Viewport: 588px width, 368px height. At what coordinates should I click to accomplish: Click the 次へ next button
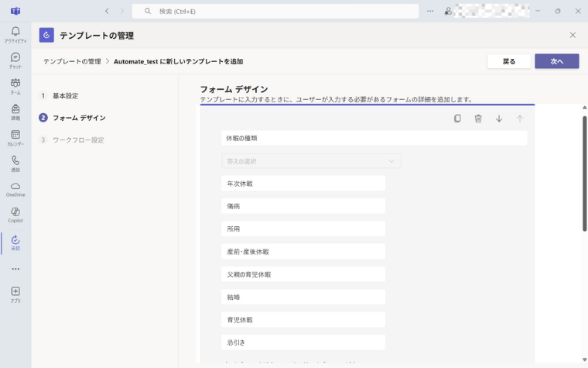557,61
